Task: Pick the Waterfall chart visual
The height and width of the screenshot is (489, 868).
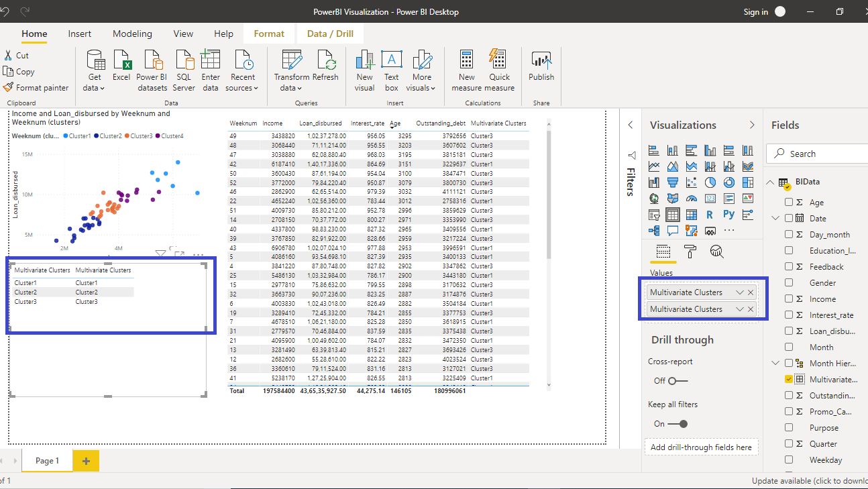Action: (x=654, y=182)
